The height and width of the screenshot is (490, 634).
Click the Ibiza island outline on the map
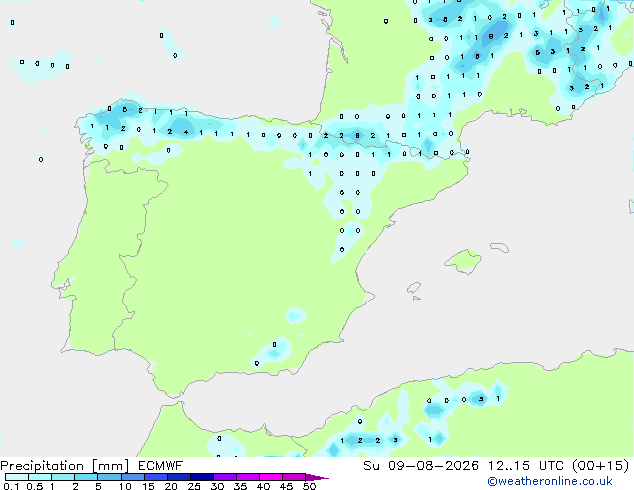414,288
